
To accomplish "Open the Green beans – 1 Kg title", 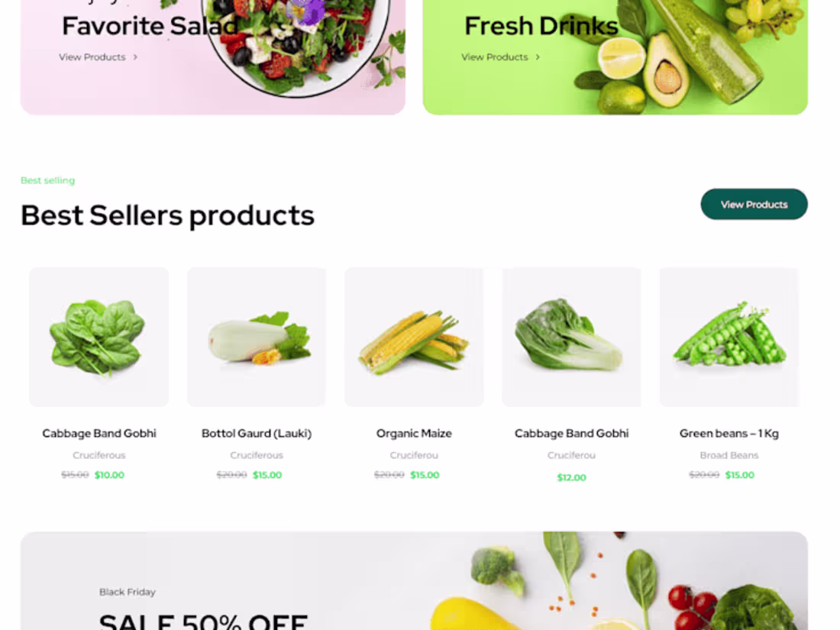I will (729, 434).
